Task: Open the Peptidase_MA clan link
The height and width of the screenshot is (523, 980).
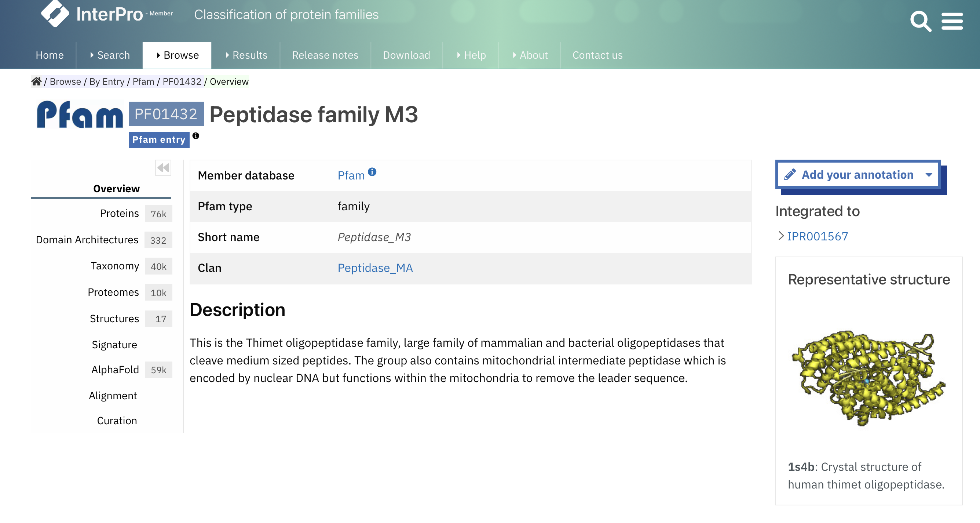Action: pos(375,268)
